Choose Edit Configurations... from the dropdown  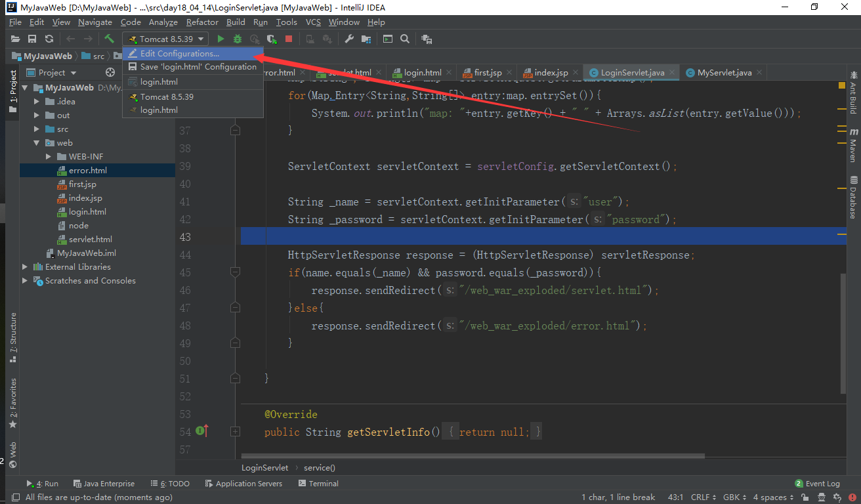click(193, 54)
